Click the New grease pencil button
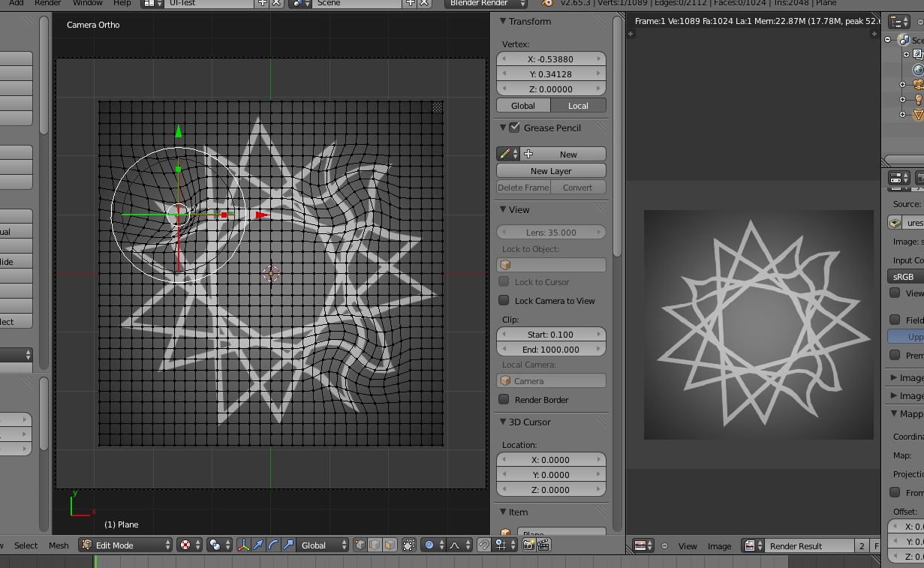Image resolution: width=924 pixels, height=568 pixels. tap(561, 154)
